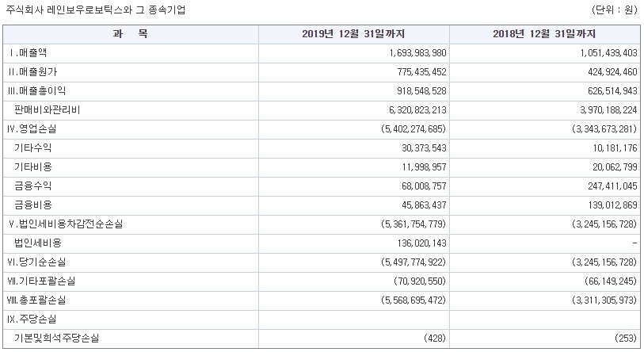Select the Ⅳ.영업손실 row label
The width and height of the screenshot is (644, 352).
click(x=32, y=129)
